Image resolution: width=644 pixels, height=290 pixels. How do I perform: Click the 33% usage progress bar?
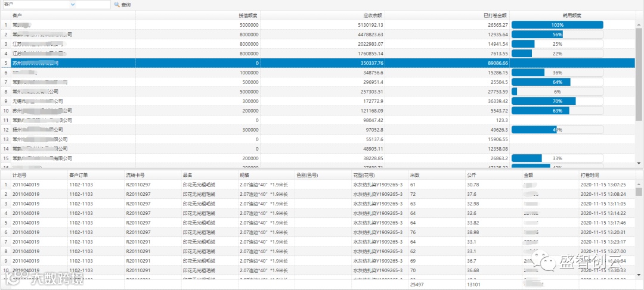[558, 158]
